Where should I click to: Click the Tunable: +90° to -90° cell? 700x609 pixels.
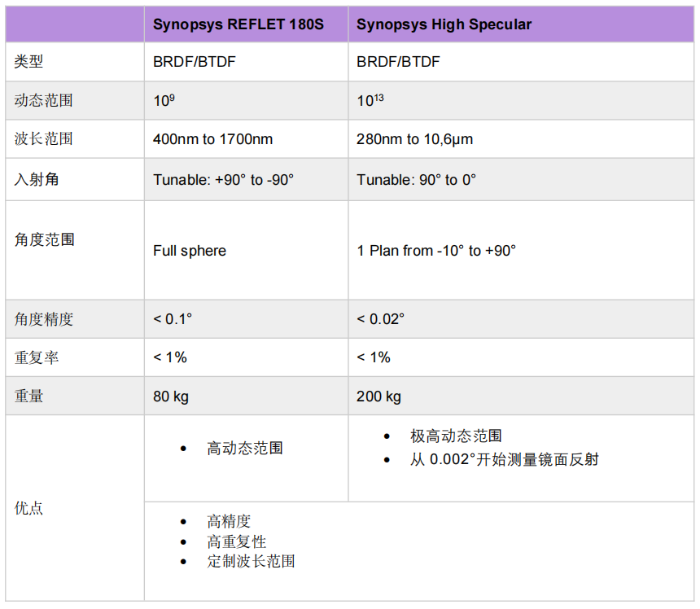[223, 180]
